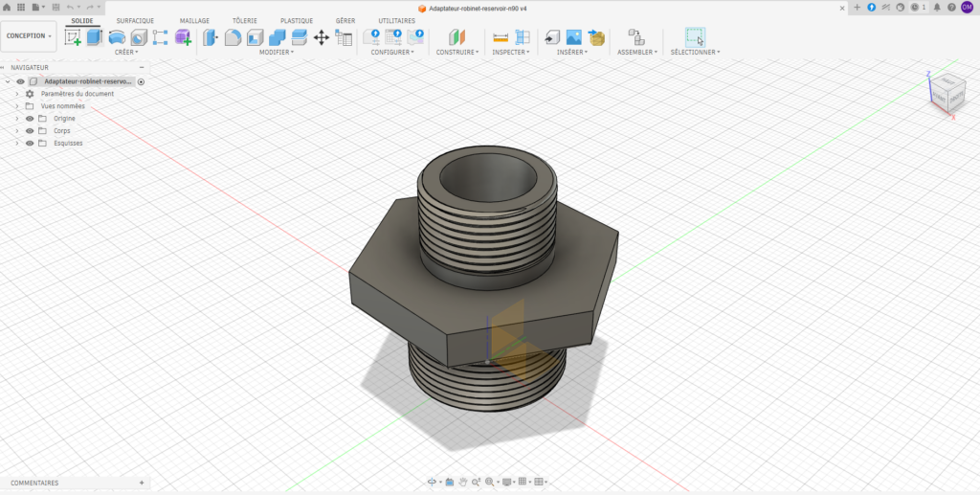Image resolution: width=980 pixels, height=495 pixels.
Task: Select the Rectangular Pattern tool
Action: 160,37
